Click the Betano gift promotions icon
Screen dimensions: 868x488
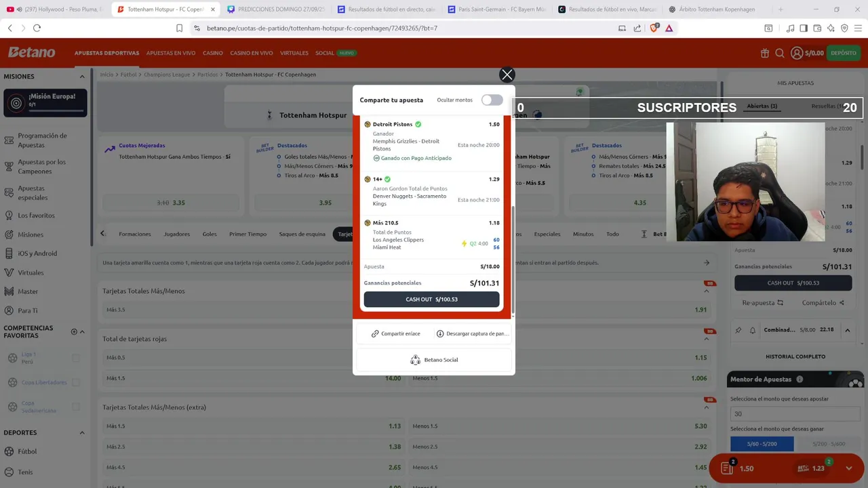(765, 53)
